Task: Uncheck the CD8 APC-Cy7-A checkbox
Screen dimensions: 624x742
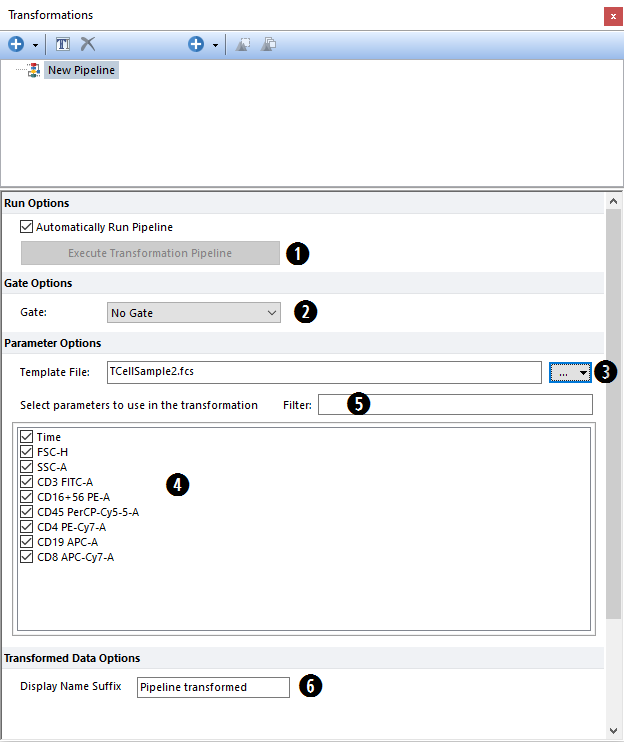Action: point(26,556)
